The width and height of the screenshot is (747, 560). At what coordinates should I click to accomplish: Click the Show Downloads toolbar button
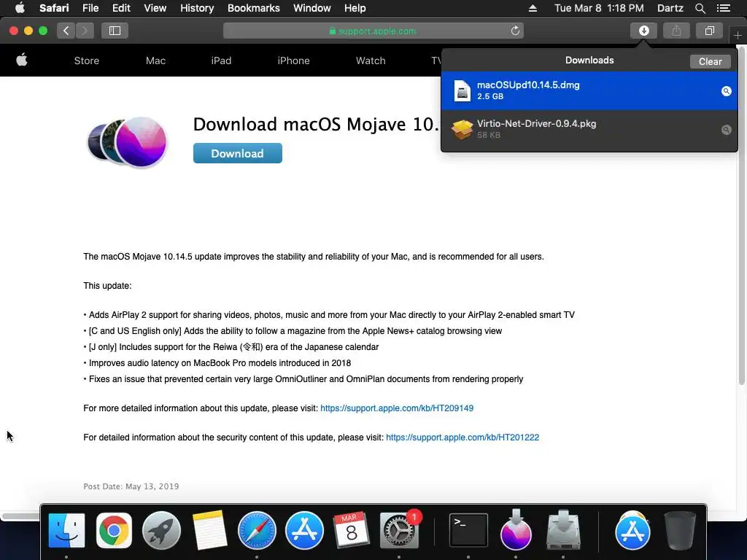pos(643,31)
